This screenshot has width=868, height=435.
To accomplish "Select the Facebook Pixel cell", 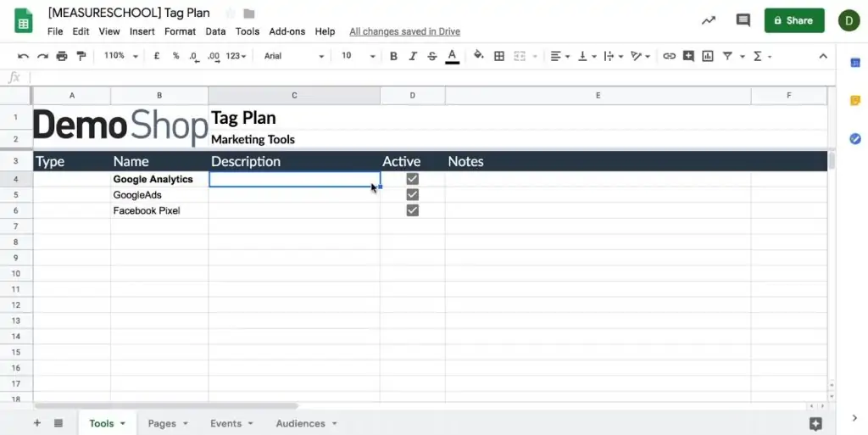I will click(x=159, y=210).
